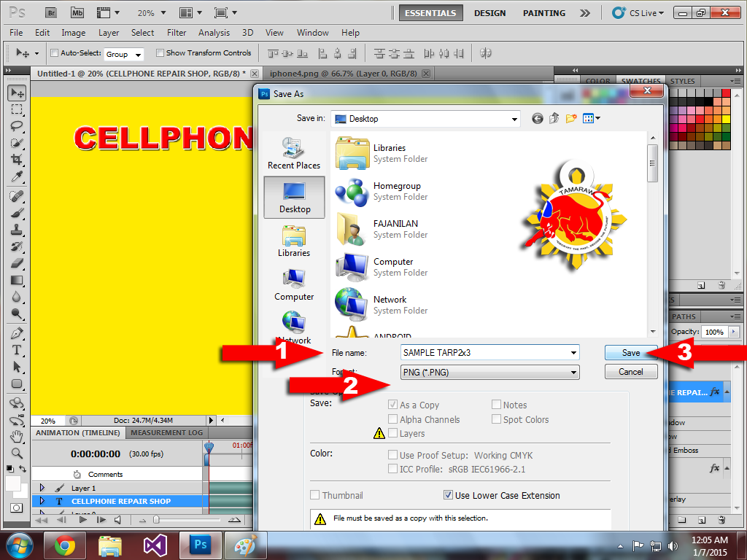Click the Cancel button

click(x=630, y=372)
